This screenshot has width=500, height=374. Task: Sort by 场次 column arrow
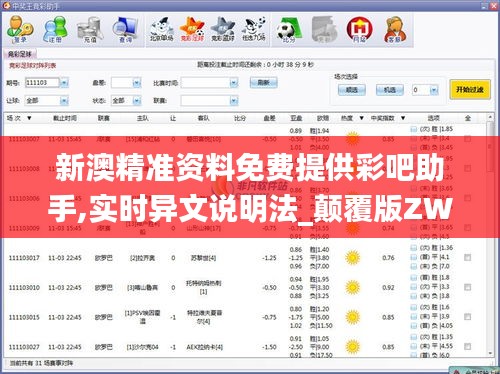coord(29,118)
